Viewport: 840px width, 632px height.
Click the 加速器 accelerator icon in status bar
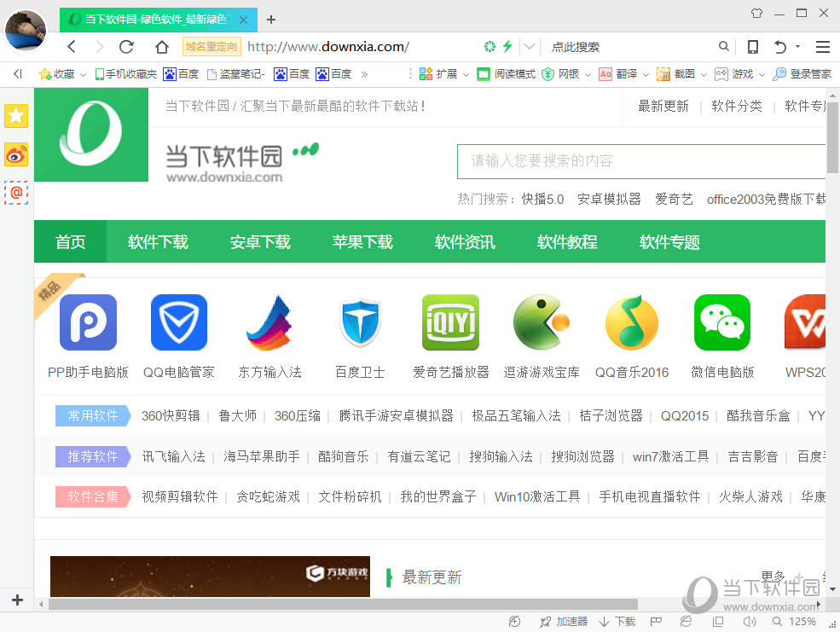pos(563,621)
